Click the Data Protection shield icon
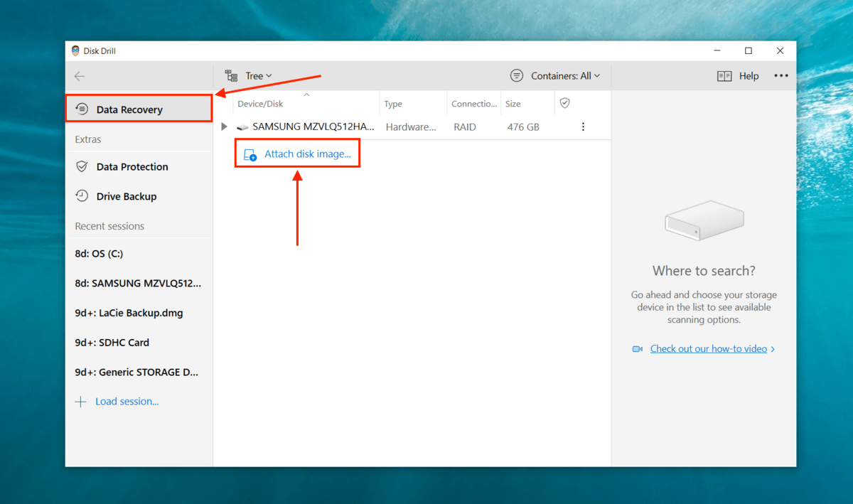Image resolution: width=853 pixels, height=504 pixels. click(x=82, y=166)
